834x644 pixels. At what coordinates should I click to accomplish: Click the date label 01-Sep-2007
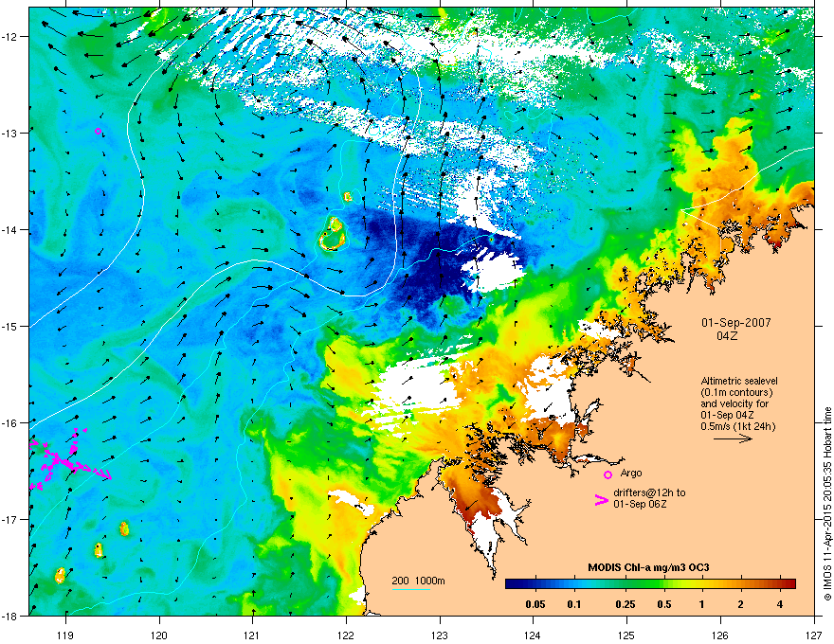tap(735, 323)
